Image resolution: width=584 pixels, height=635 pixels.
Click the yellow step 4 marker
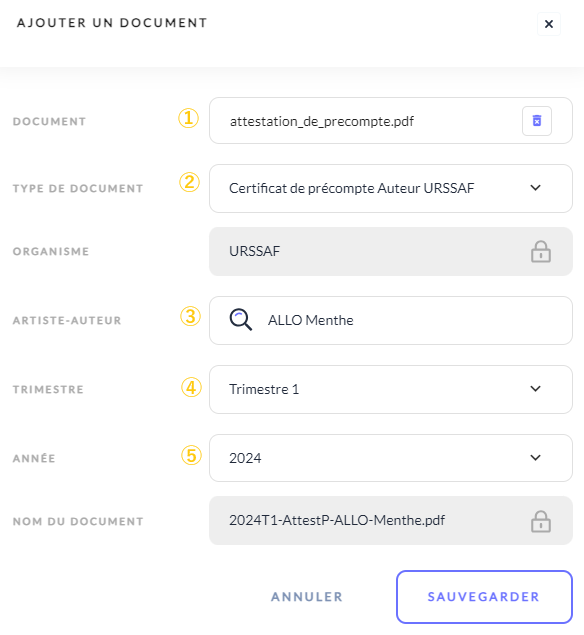coord(191,387)
